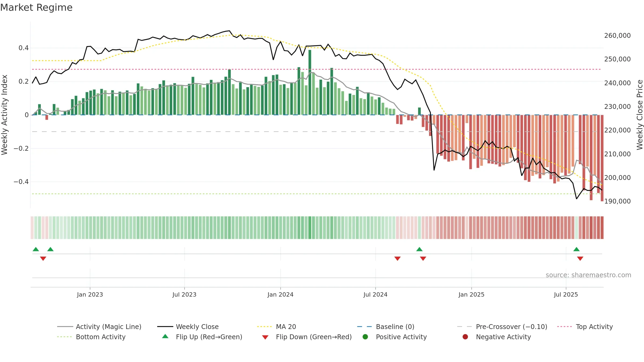
Task: Click the Positive Activity legend label
Action: pos(401,337)
